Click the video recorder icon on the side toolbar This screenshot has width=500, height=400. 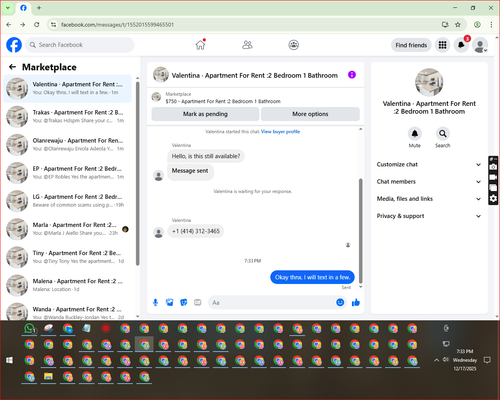pos(493,177)
